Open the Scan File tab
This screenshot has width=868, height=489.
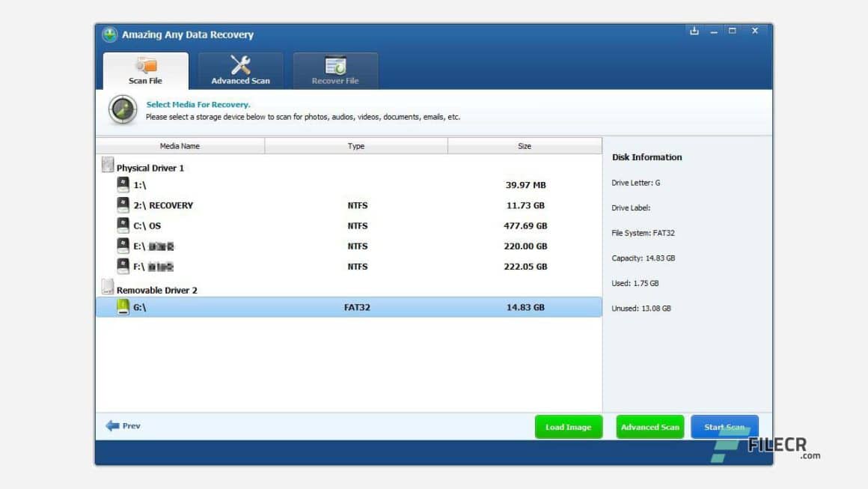(x=146, y=71)
